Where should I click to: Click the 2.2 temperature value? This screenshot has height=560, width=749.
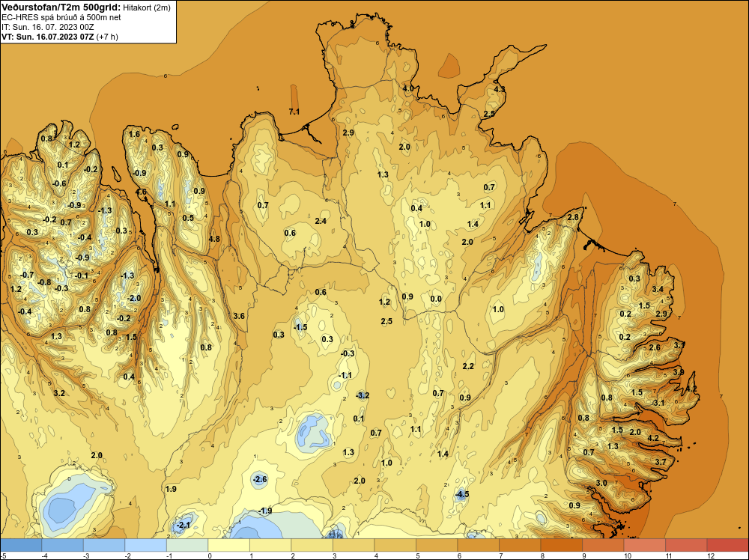468,366
